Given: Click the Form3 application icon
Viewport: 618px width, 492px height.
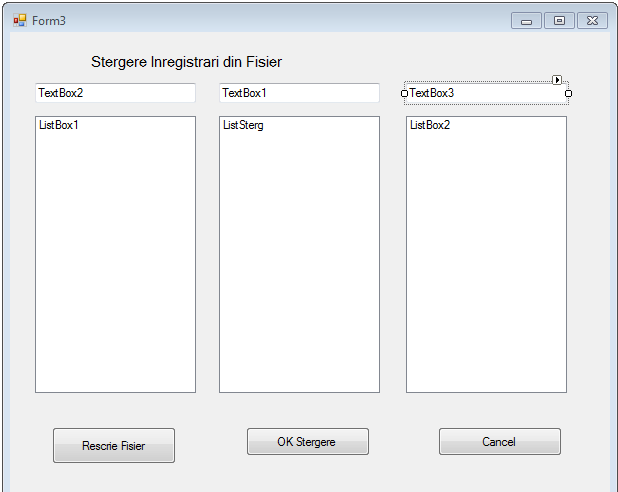Looking at the screenshot, I should 19,20.
